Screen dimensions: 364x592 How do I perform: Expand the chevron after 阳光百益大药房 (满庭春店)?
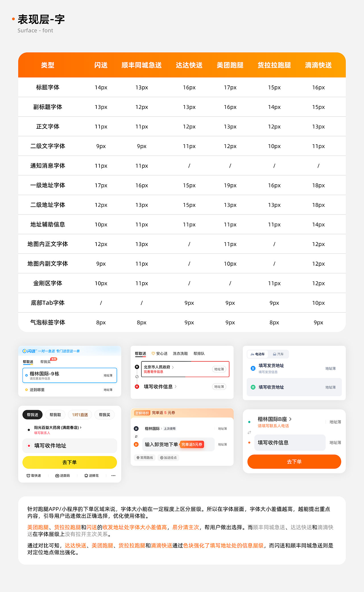81,427
